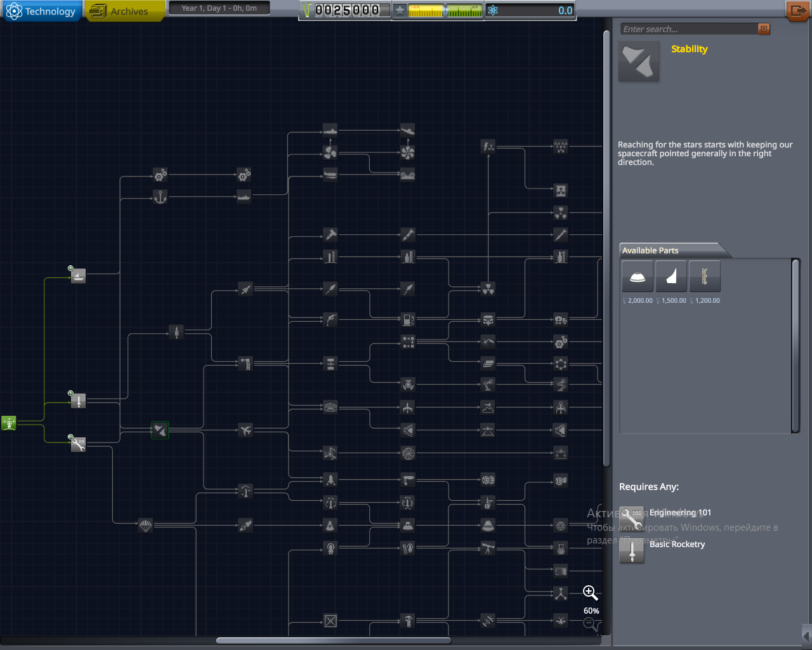Open the 2,000.00 nose cone part

coord(638,275)
